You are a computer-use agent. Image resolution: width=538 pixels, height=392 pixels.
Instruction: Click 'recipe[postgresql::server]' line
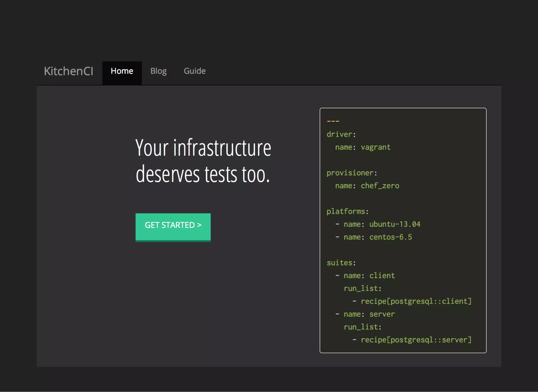tap(416, 340)
